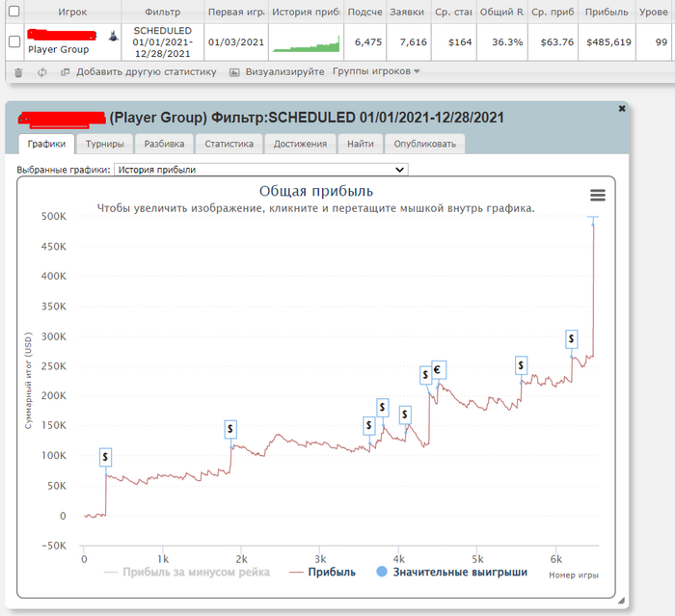Screen dimensions: 675x616
Task: Click SCHEDULED filter cell in row
Action: 162,42
